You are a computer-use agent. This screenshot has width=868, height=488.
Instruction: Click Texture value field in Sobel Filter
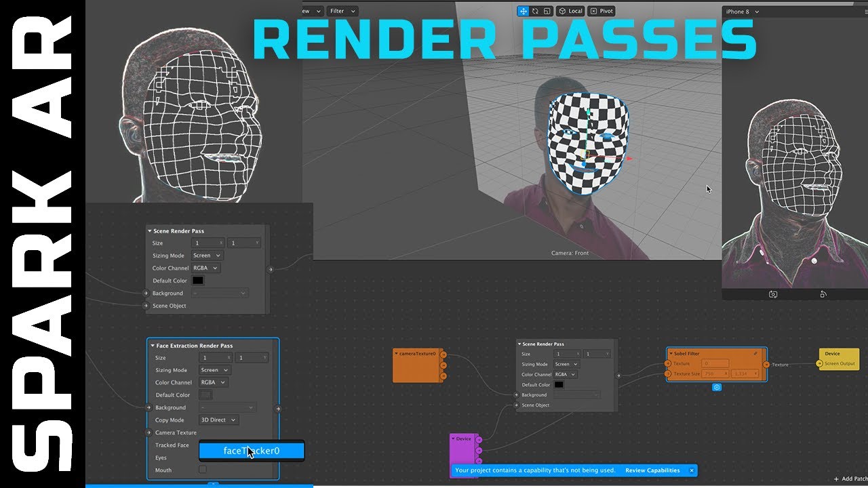coord(715,364)
